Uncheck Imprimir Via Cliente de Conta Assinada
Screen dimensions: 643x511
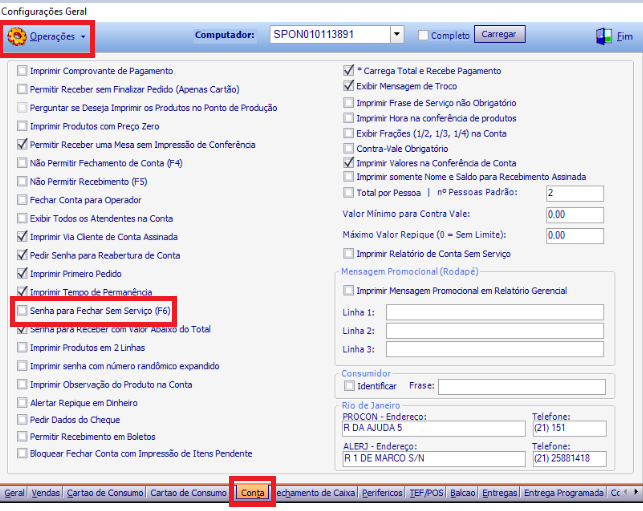point(22,237)
